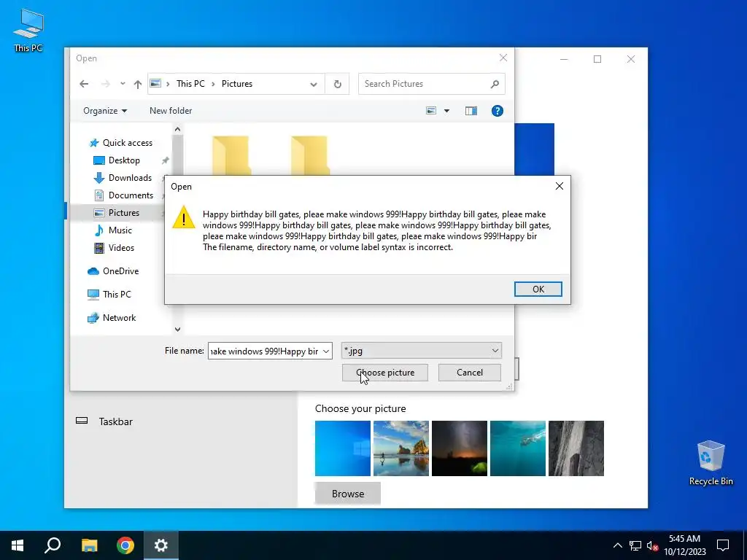Click the Up one level arrow
The width and height of the screenshot is (747, 560).
pos(138,85)
